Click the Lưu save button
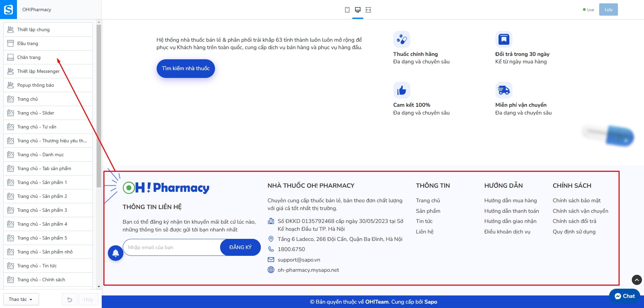This screenshot has width=644, height=308. click(x=608, y=9)
